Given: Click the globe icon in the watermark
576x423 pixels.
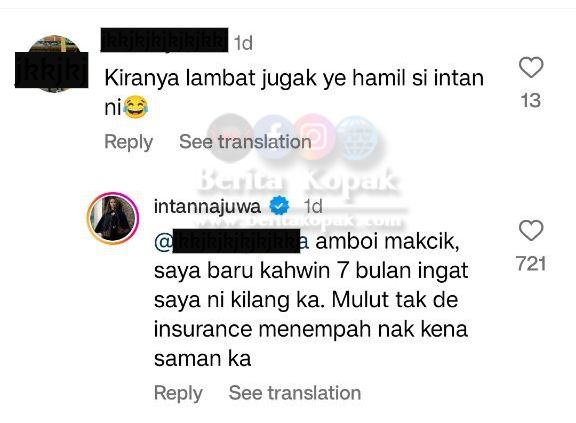Looking at the screenshot, I should tap(357, 138).
